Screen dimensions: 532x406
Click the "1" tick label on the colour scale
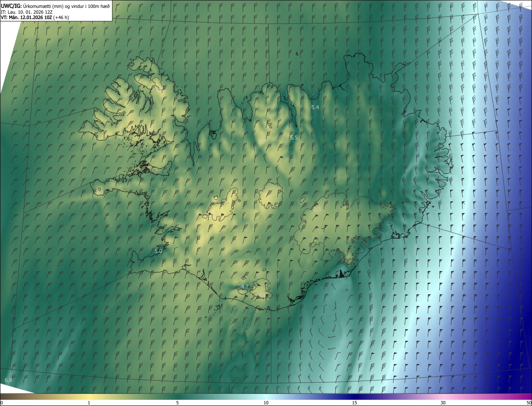coord(89,403)
